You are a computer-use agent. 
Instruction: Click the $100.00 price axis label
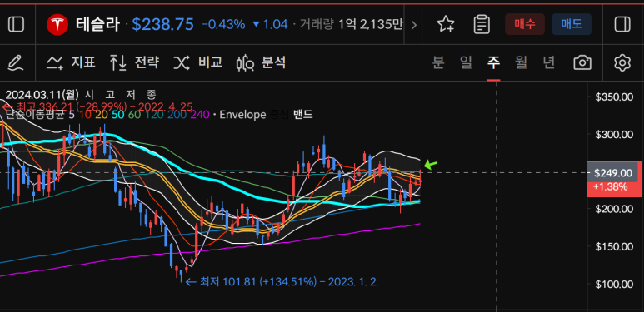click(x=614, y=284)
